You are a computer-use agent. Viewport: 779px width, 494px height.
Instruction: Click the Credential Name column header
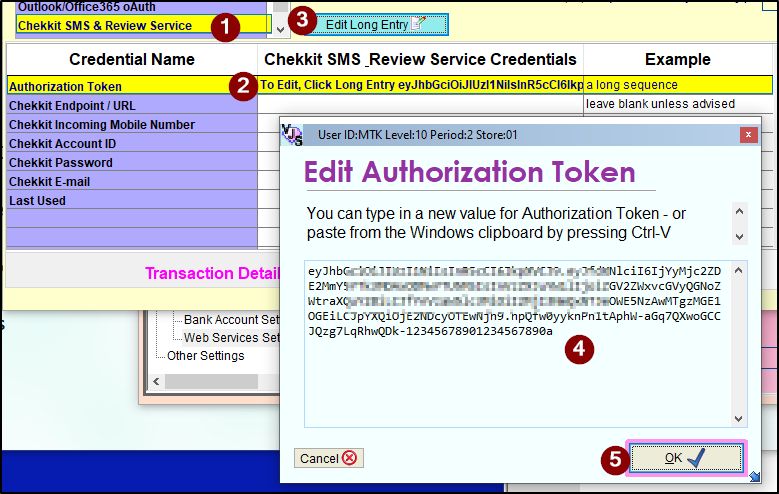[x=132, y=59]
